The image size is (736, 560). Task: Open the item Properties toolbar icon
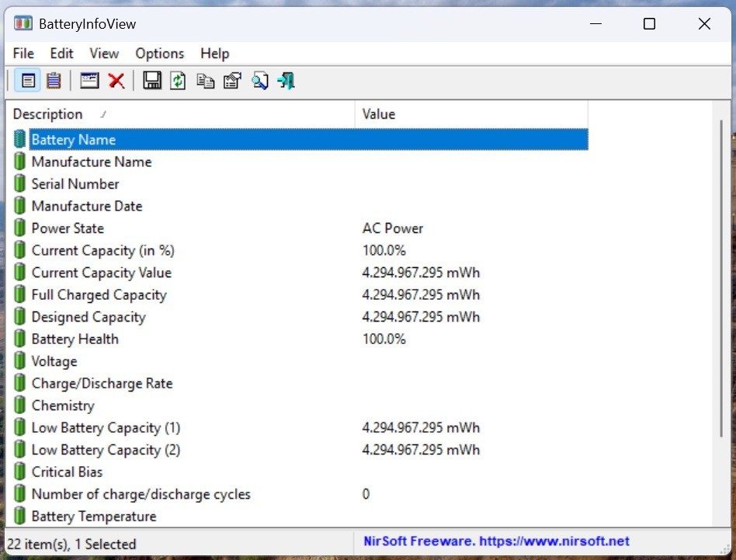click(232, 81)
